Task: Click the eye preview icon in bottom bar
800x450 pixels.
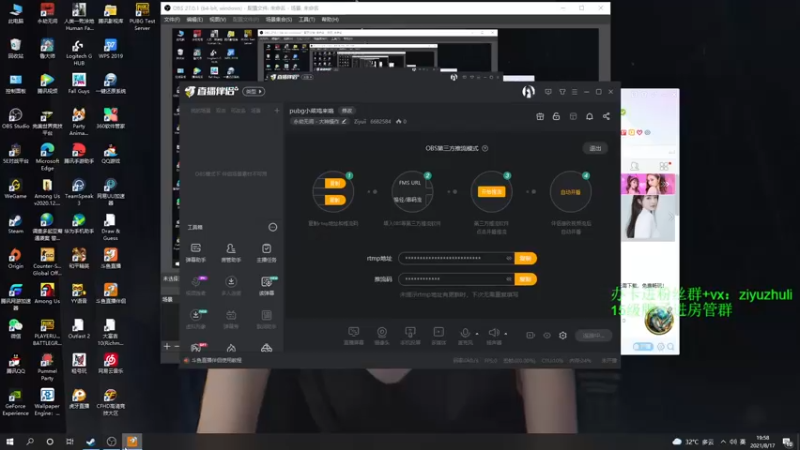Action: click(x=547, y=335)
